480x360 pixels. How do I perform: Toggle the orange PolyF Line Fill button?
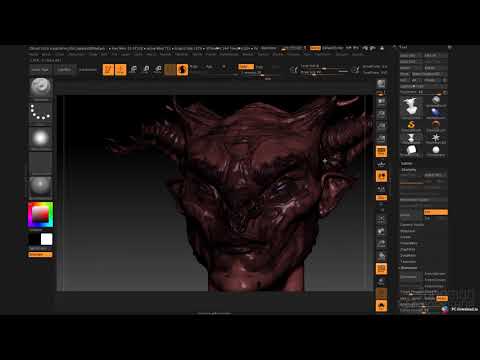pyautogui.click(x=381, y=269)
